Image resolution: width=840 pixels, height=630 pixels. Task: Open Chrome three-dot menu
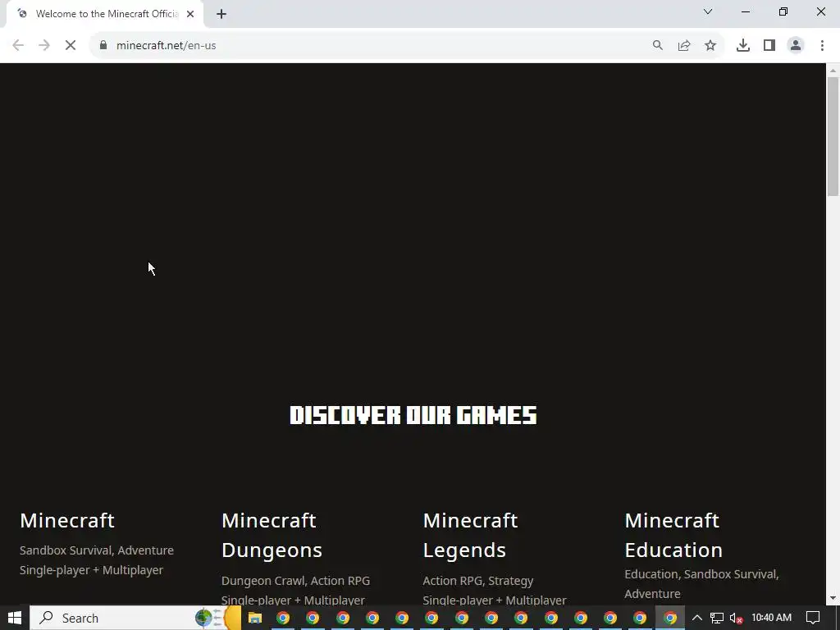[822, 46]
